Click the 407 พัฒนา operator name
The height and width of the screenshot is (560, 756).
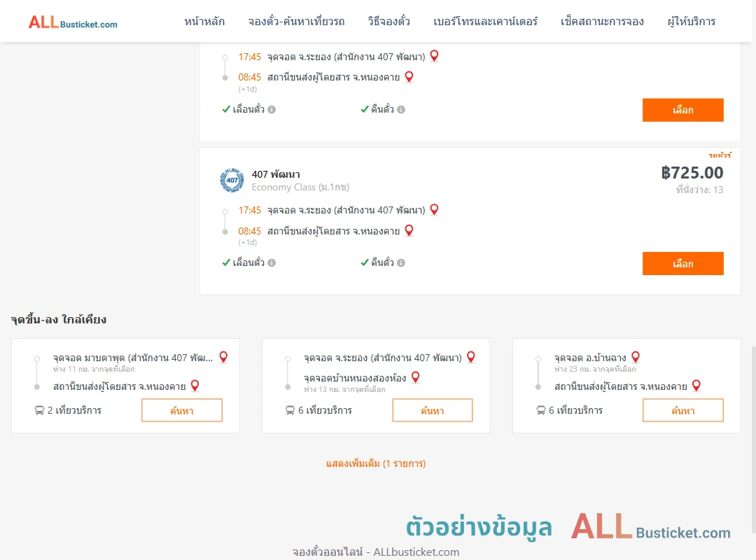coord(276,174)
